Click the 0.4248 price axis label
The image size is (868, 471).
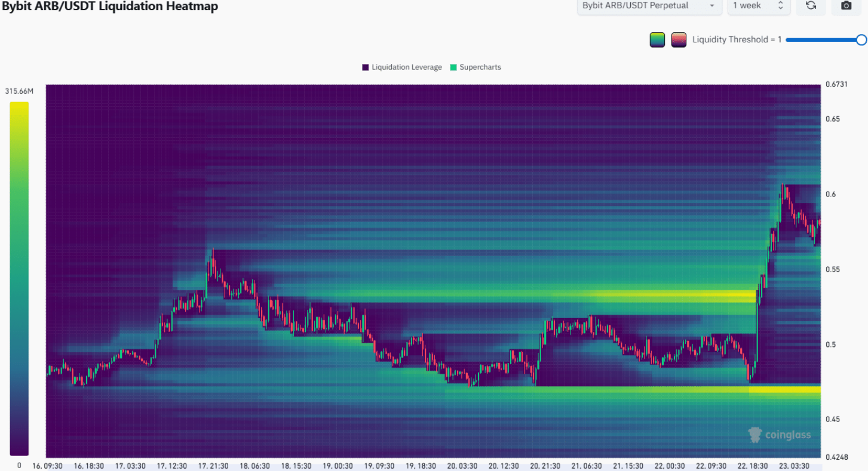(836, 458)
